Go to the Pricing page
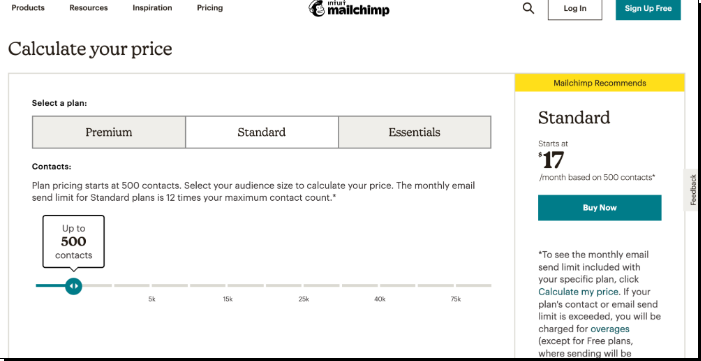The image size is (701, 361). click(x=210, y=8)
